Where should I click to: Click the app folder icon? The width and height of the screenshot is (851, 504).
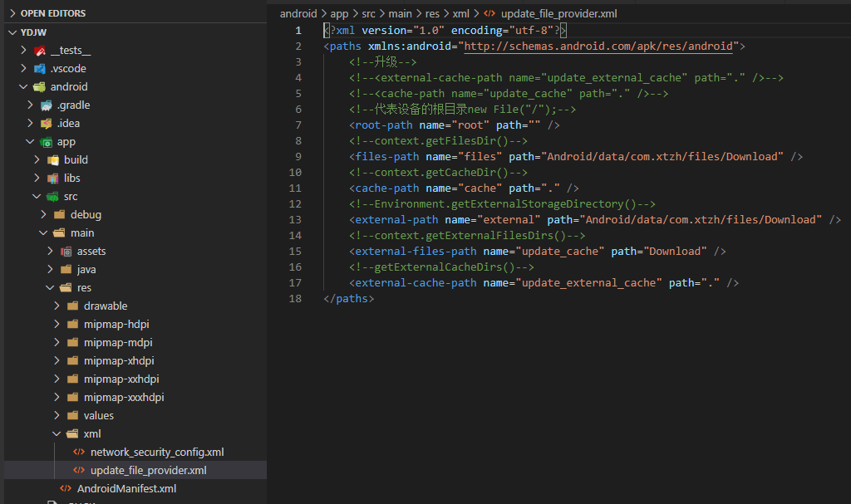pos(47,142)
